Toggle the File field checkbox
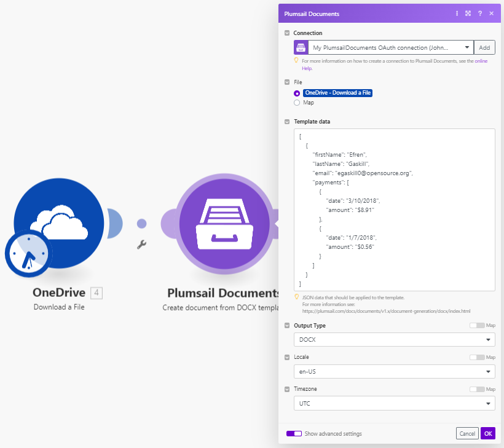This screenshot has height=448, width=504. pos(287,82)
